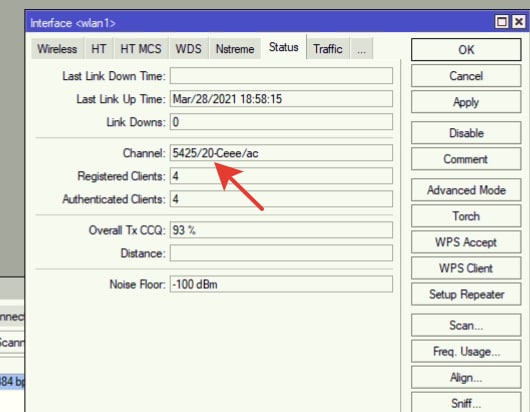Click the Last Link Down Time field
This screenshot has width=530, height=412.
pos(281,76)
